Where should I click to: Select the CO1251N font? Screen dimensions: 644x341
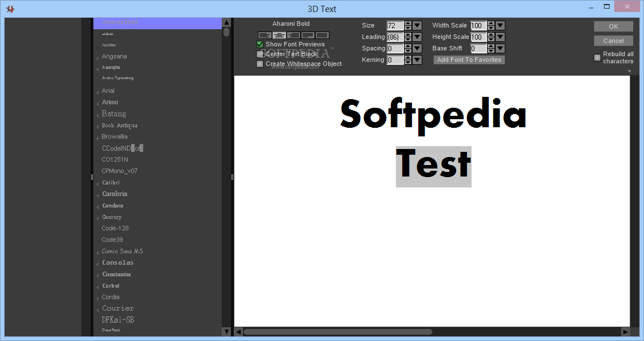tap(115, 159)
